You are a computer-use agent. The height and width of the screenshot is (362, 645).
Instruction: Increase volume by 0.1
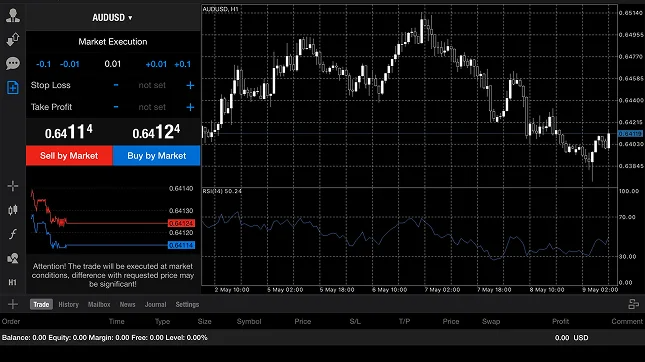(x=182, y=64)
